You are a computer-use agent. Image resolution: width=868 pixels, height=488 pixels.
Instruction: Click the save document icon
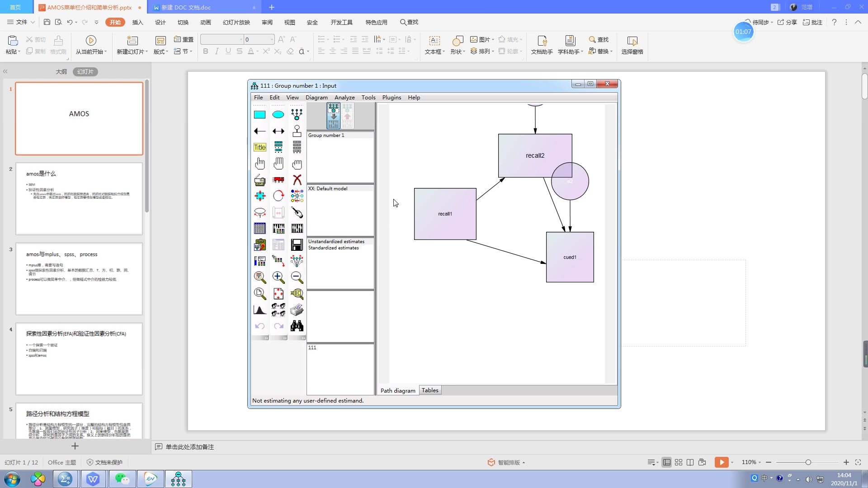click(47, 22)
